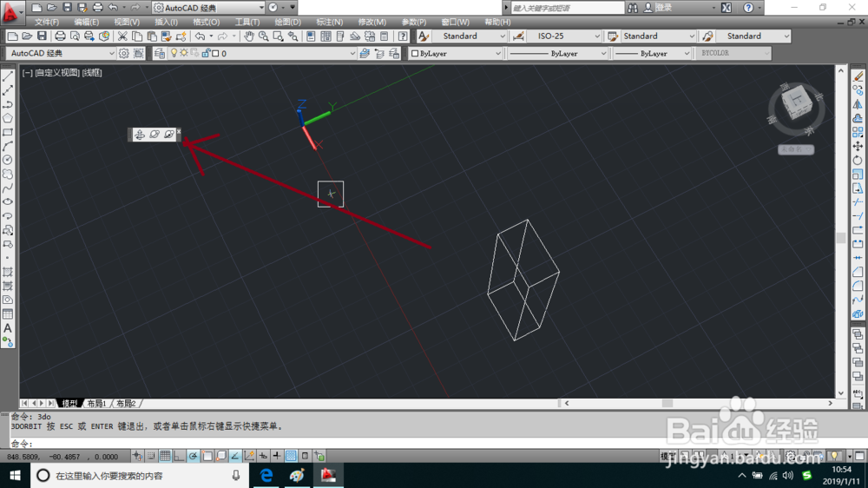The width and height of the screenshot is (868, 488).
Task: Select the Erase tool in Modify toolbar
Action: (x=858, y=76)
